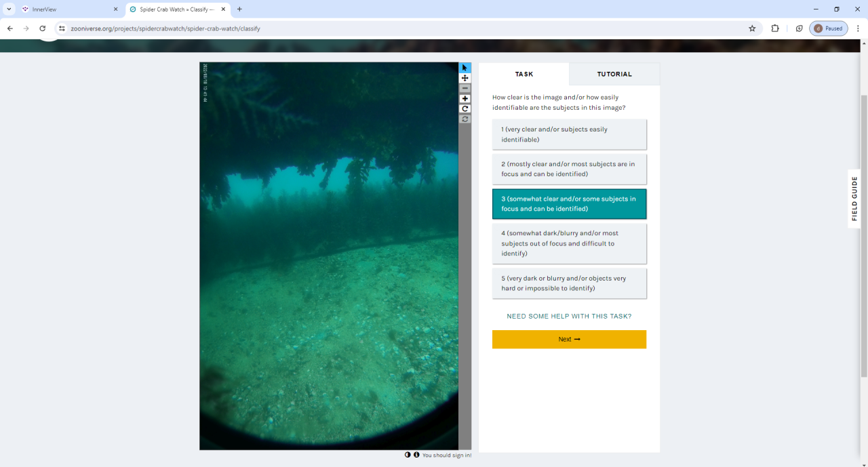Open subject info metadata icon
The height and width of the screenshot is (467, 868).
tap(416, 455)
